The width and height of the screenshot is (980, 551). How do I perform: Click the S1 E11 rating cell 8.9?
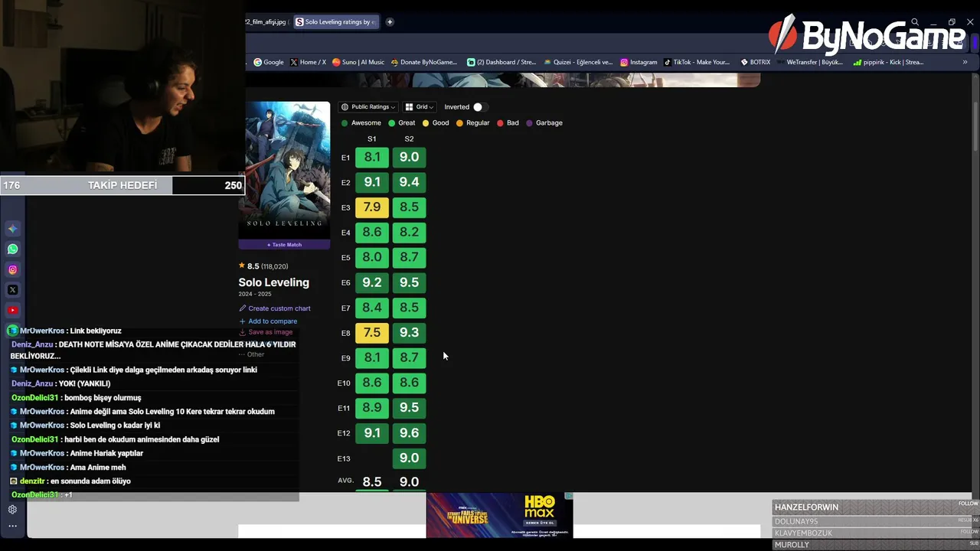point(372,408)
